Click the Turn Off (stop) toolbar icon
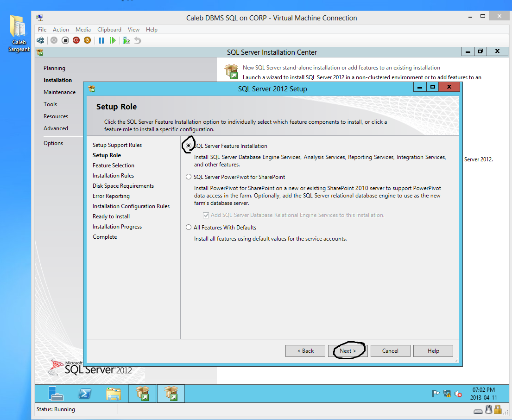This screenshot has height=420, width=512. pos(65,40)
